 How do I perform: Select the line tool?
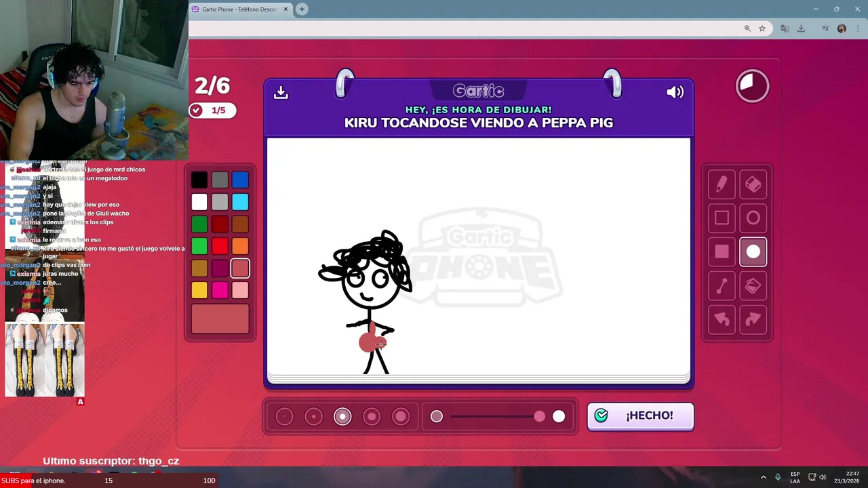pos(722,285)
